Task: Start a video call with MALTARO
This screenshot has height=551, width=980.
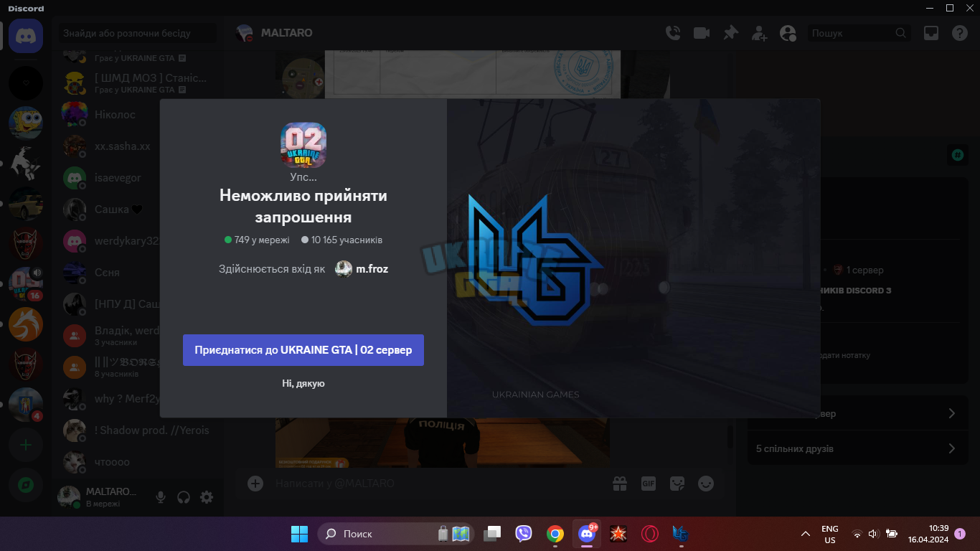Action: (x=701, y=33)
